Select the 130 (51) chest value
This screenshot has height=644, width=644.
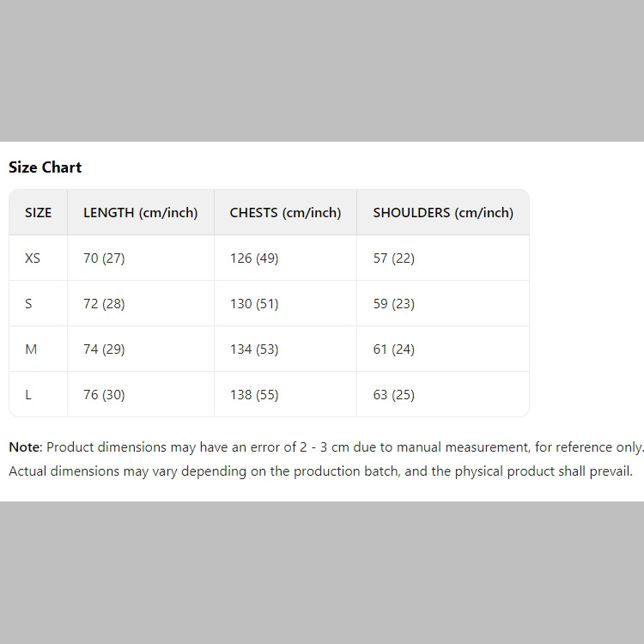tap(254, 304)
